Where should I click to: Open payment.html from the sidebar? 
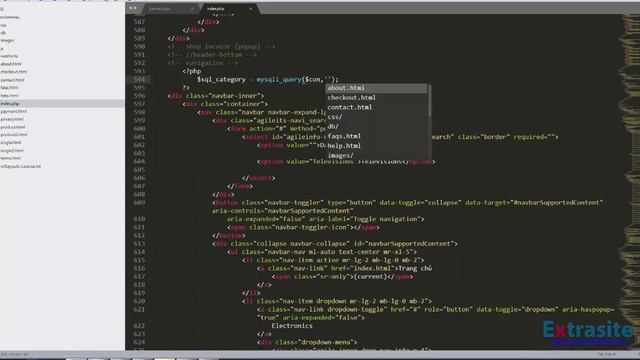coord(14,111)
